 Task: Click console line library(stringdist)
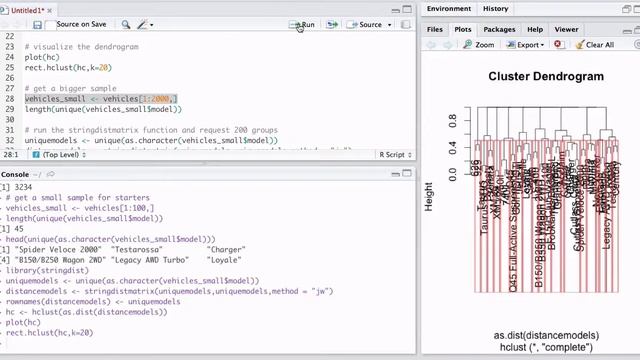click(x=47, y=270)
